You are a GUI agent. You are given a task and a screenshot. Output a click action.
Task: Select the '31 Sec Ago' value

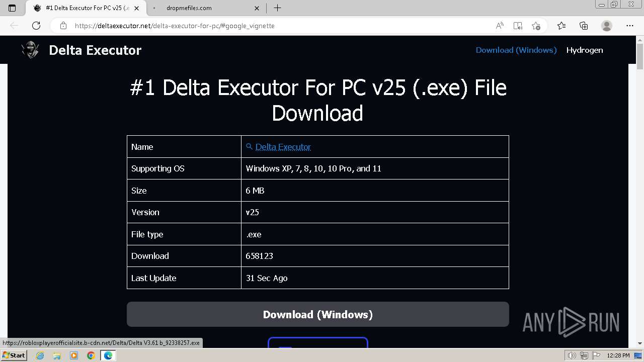[x=267, y=278]
